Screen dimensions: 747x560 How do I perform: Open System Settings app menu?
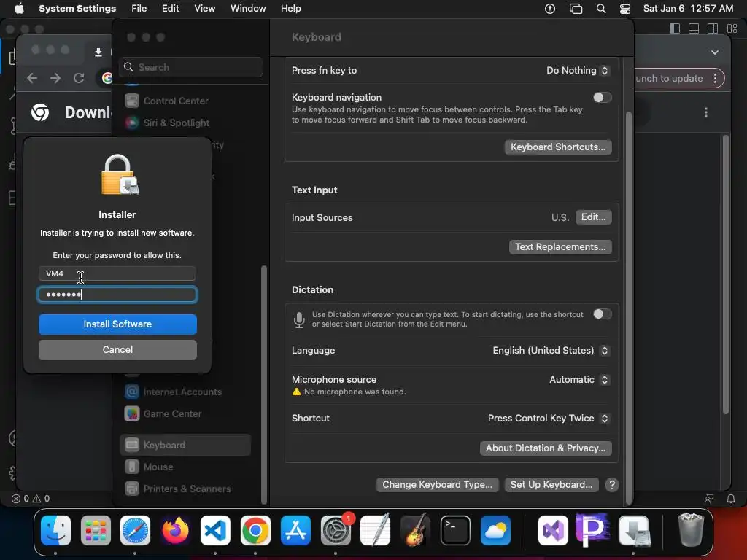[77, 9]
